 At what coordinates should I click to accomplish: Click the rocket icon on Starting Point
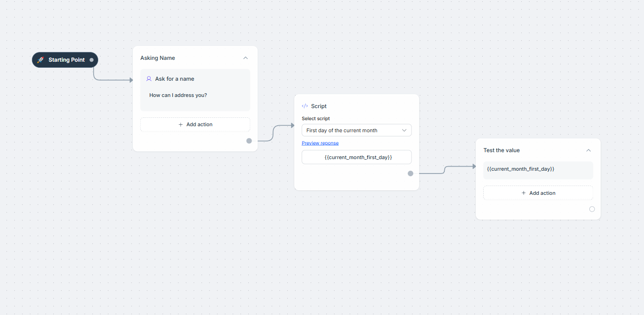point(40,60)
